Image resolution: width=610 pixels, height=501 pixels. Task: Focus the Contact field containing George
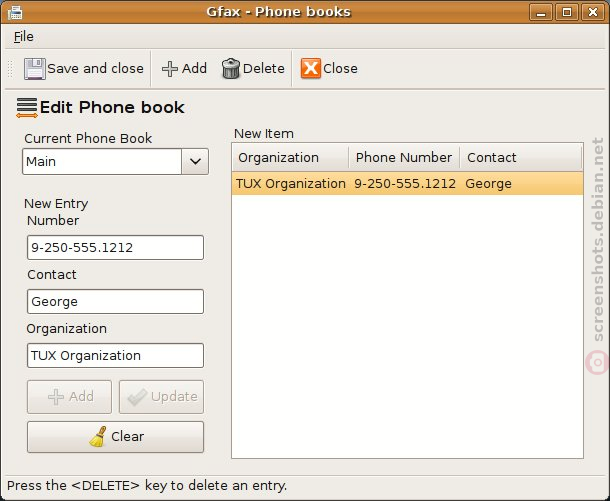[115, 301]
